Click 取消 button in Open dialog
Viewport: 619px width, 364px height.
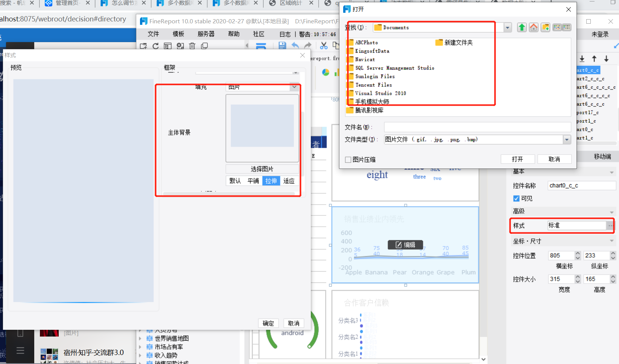click(x=554, y=159)
